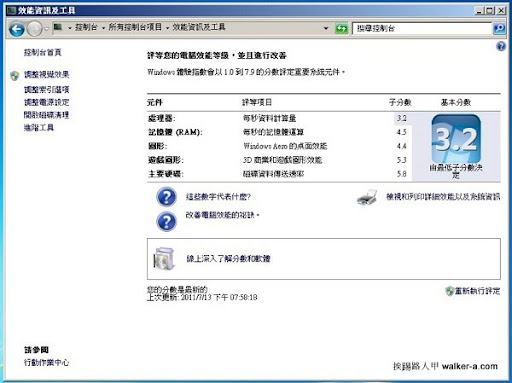Viewport: 512px width, 383px height.
Task: Click the printer icon
Action: pos(367,197)
